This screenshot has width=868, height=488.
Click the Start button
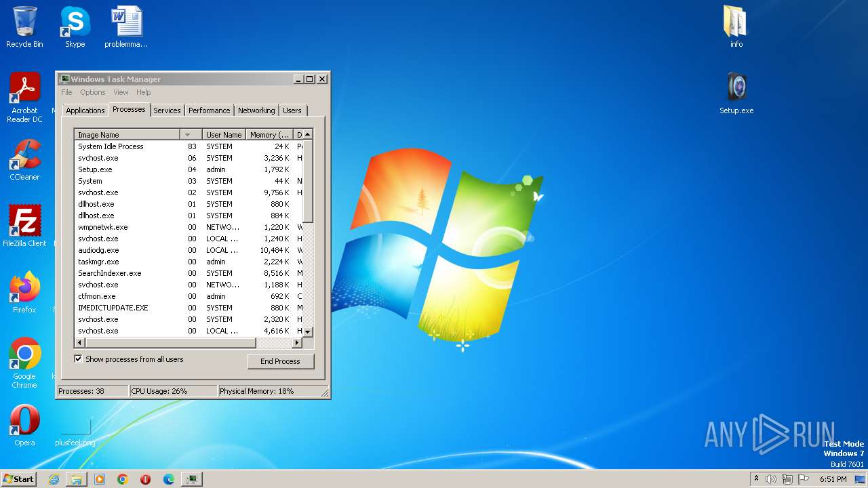(x=18, y=479)
